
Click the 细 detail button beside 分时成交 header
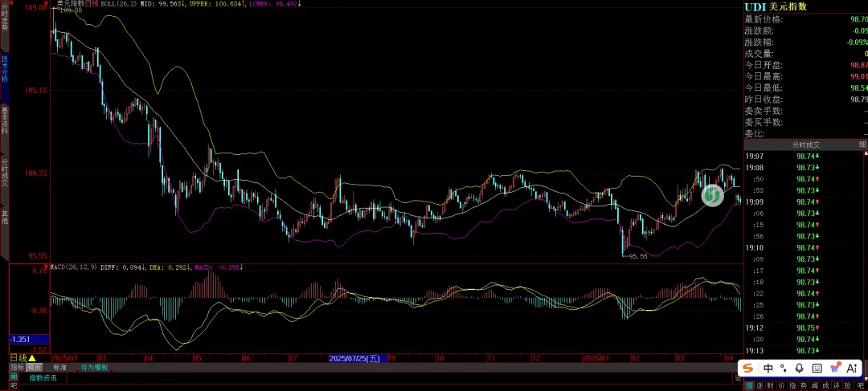pyautogui.click(x=862, y=145)
